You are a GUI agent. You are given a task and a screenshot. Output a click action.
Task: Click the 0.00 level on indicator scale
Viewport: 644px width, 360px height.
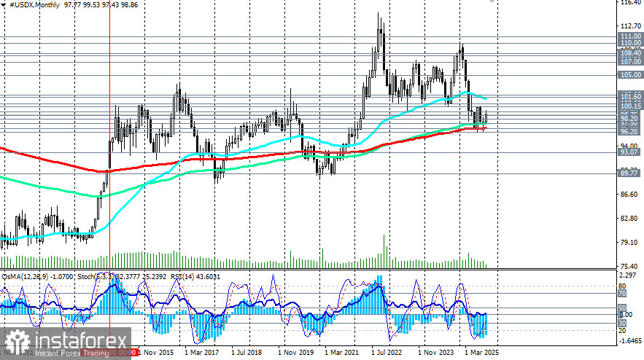(x=626, y=315)
